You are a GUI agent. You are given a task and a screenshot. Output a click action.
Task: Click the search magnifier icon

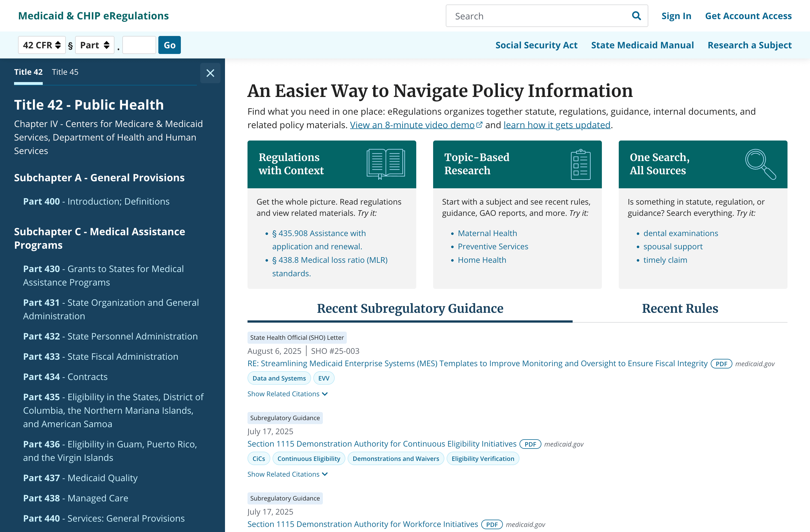pyautogui.click(x=636, y=16)
